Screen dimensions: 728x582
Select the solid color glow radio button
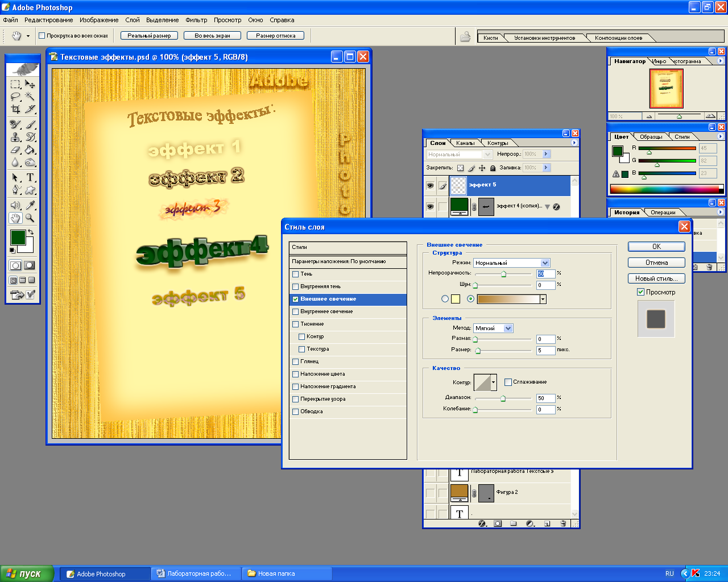coord(445,299)
